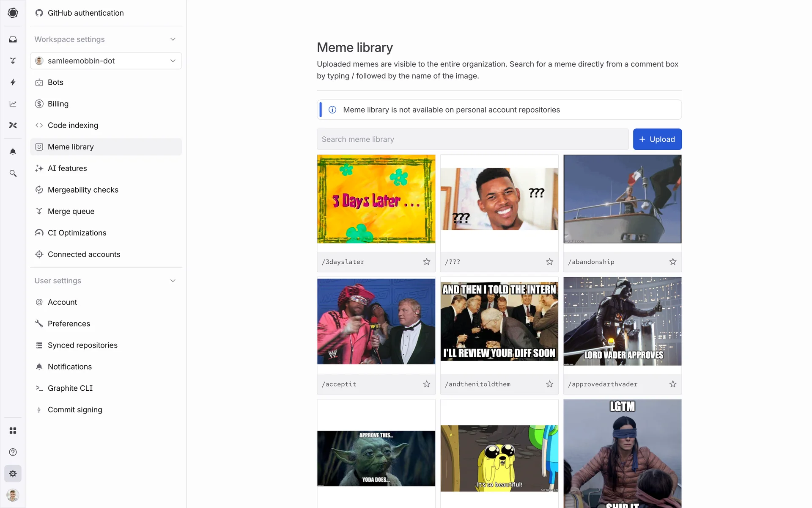Open the insights chart icon in left rail
812x508 pixels.
click(13, 104)
